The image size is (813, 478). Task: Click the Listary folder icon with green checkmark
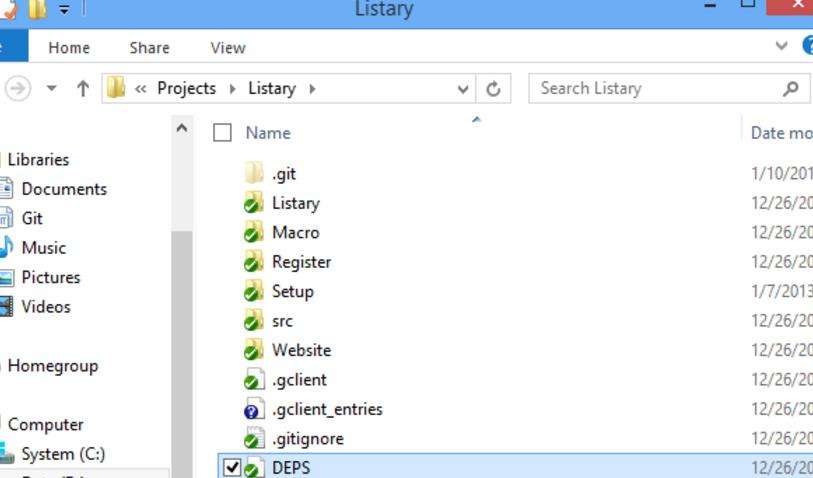pos(254,203)
